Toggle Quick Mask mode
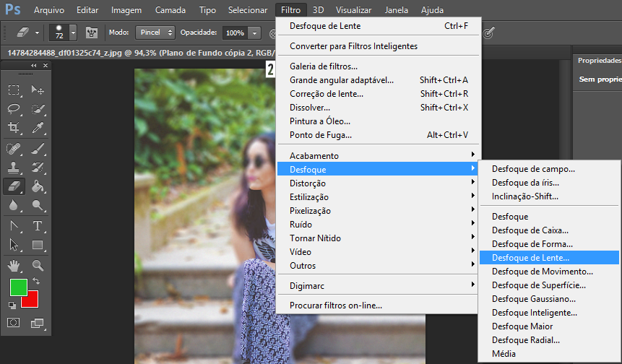The height and width of the screenshot is (364, 622). [x=14, y=322]
